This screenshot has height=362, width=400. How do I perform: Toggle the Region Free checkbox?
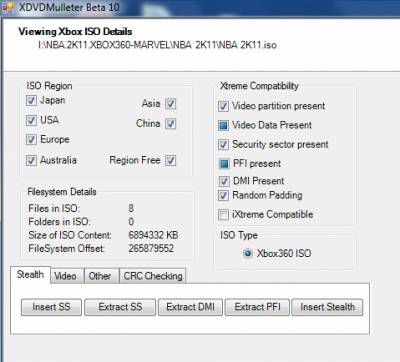(171, 160)
